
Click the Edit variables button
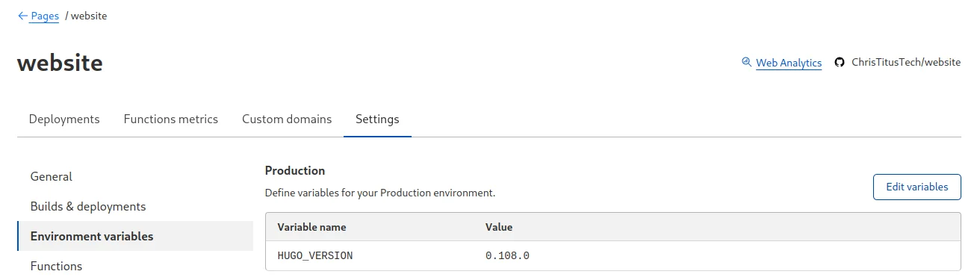point(917,187)
